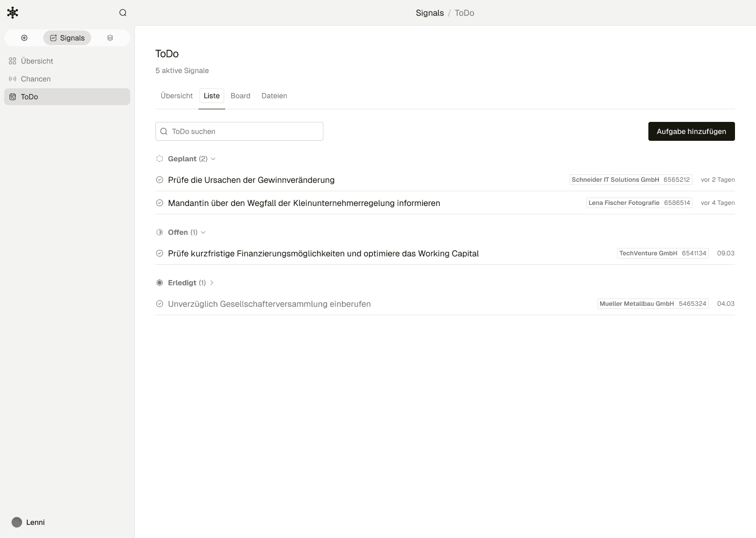Click Lenni's avatar image

tap(17, 522)
